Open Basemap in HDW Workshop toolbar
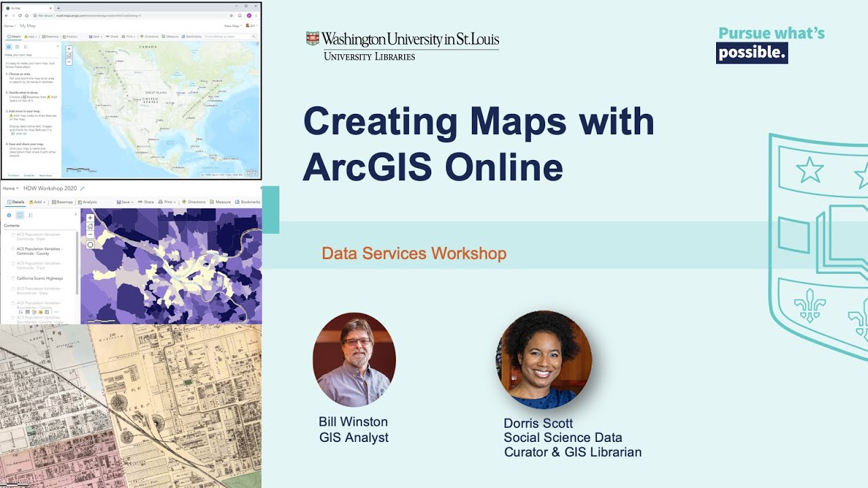The image size is (868, 488). click(x=62, y=202)
